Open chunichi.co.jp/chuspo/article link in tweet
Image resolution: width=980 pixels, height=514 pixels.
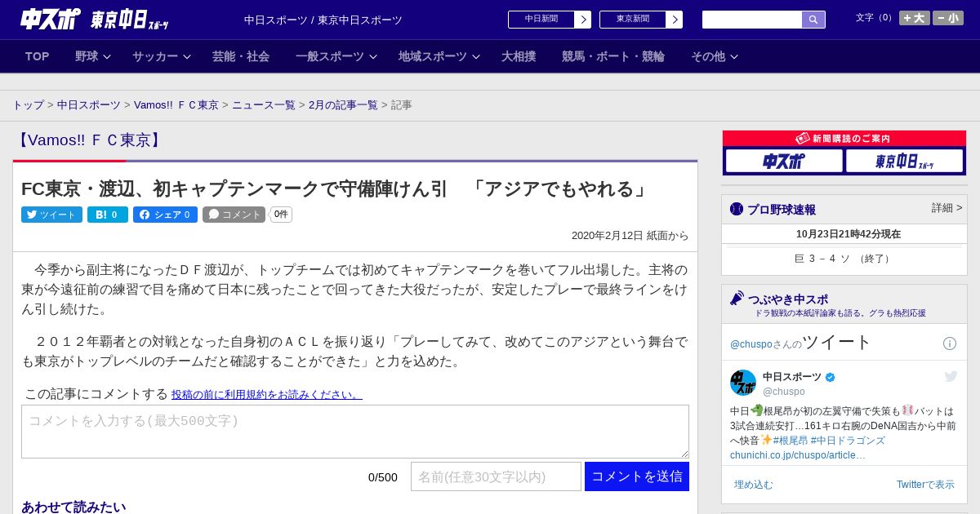(x=797, y=455)
